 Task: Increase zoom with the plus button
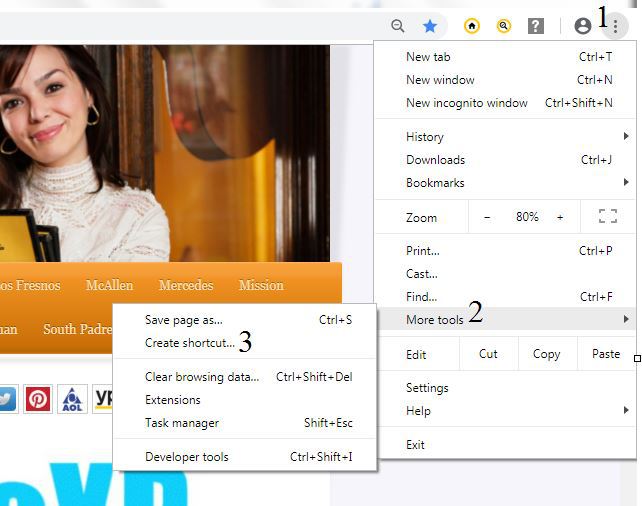560,217
